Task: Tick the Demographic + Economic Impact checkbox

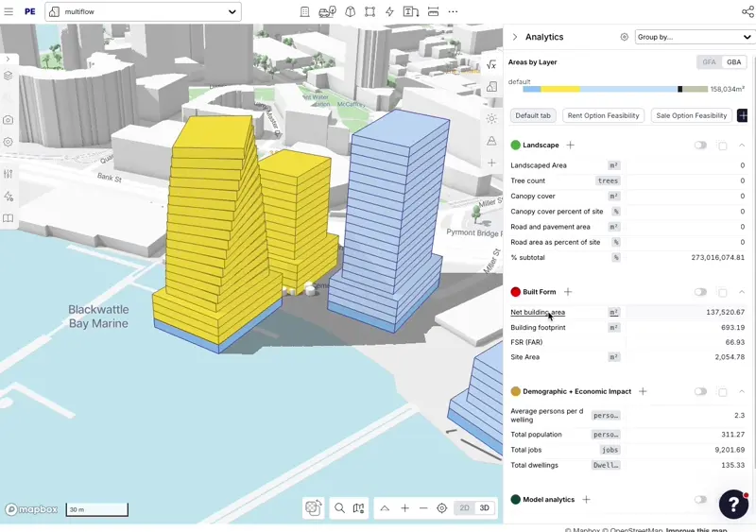Action: tap(722, 392)
